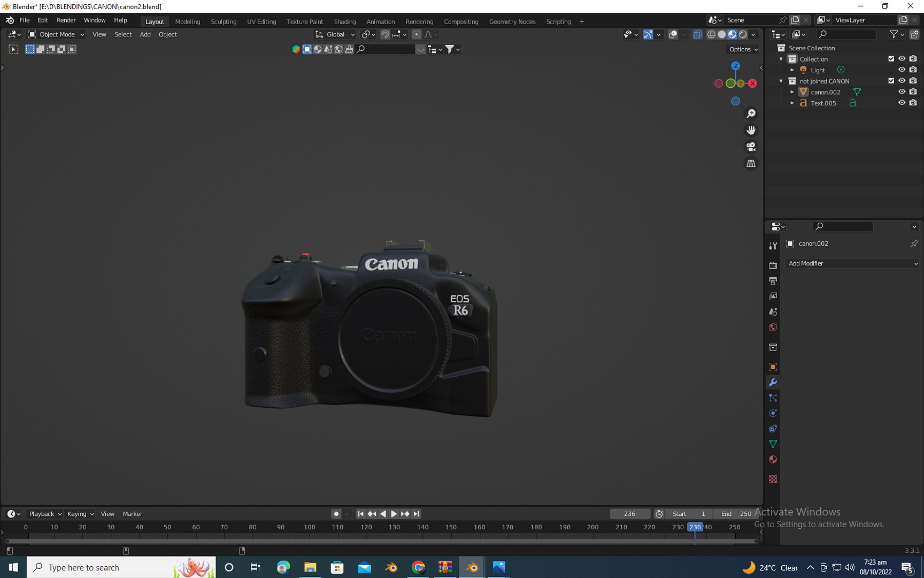Viewport: 924px width, 578px height.
Task: Switch to orthographic view with the grid icon
Action: click(751, 163)
